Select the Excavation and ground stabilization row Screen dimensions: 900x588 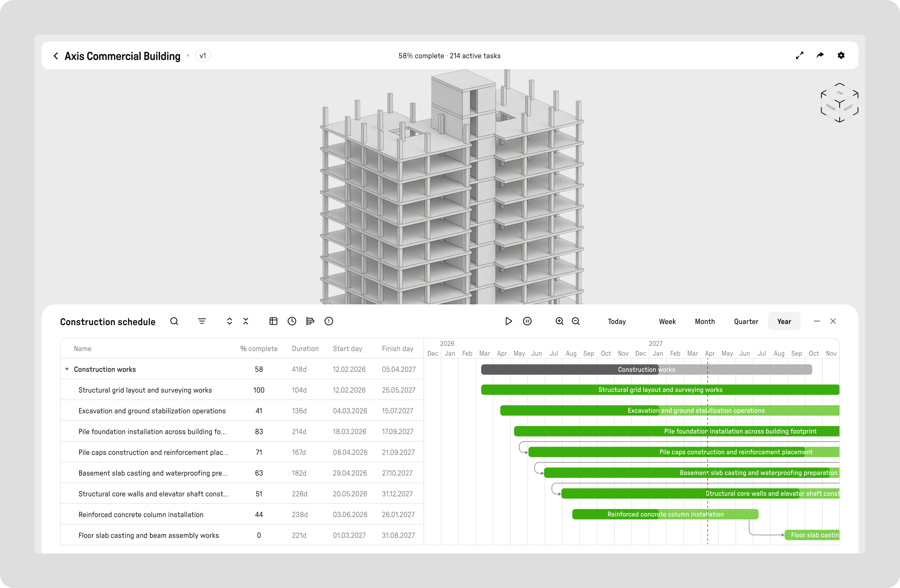242,411
